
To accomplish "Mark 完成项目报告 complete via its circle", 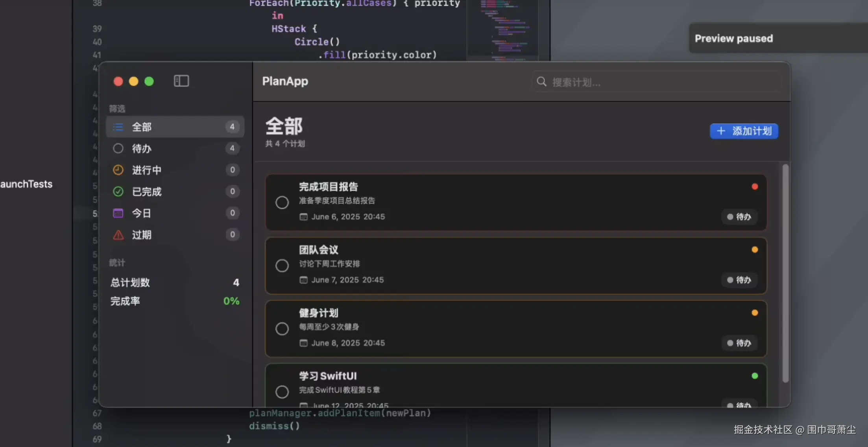I will coord(282,202).
